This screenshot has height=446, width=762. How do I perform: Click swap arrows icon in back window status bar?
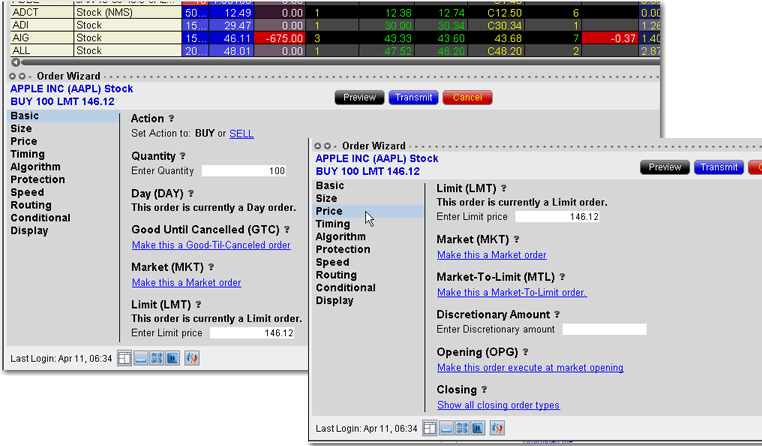click(x=156, y=359)
